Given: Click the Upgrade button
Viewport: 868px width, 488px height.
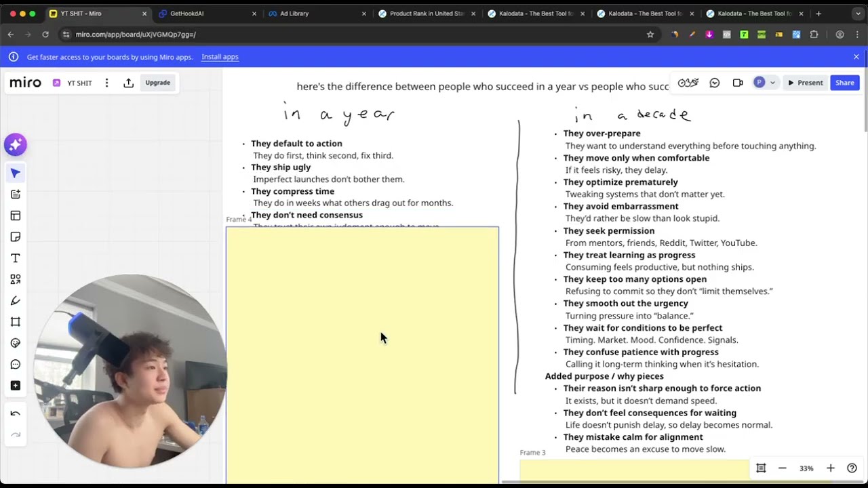Looking at the screenshot, I should coord(158,83).
